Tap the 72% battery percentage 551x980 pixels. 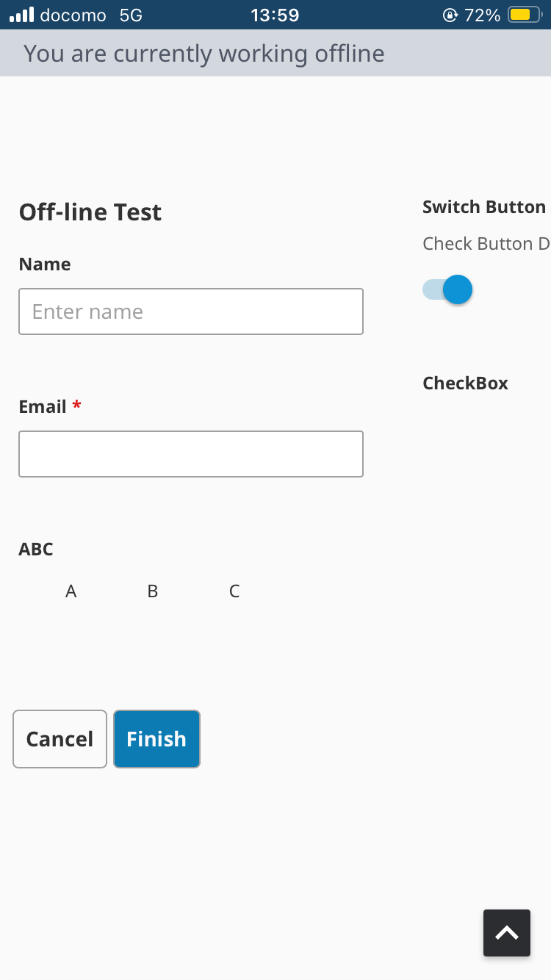(483, 15)
